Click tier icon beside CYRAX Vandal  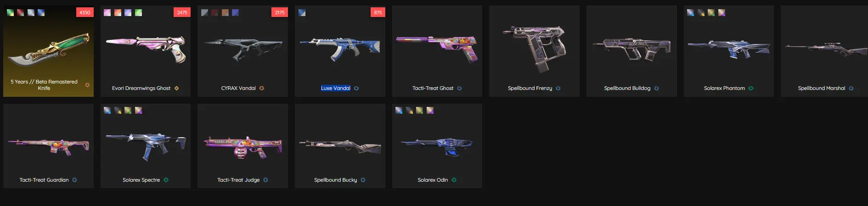[262, 88]
